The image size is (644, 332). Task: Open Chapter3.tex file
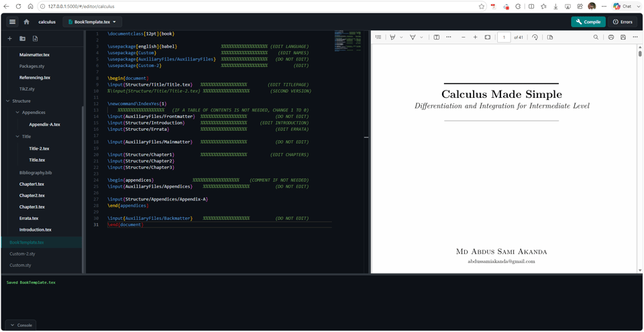[x=32, y=207]
